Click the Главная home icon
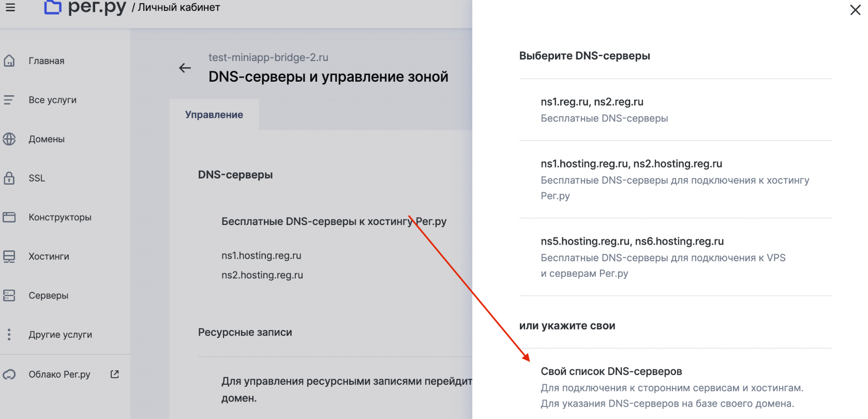This screenshot has width=868, height=419. click(9, 61)
